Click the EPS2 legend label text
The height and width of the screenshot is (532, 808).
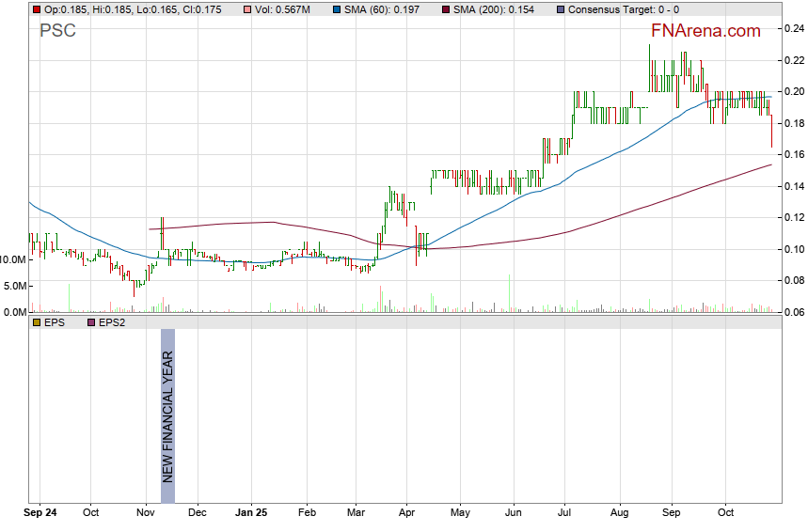pos(115,322)
